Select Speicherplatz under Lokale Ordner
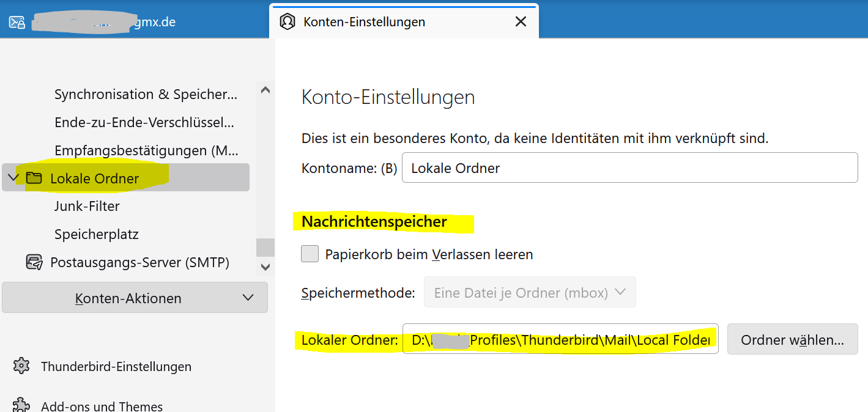The height and width of the screenshot is (412, 868). [97, 234]
